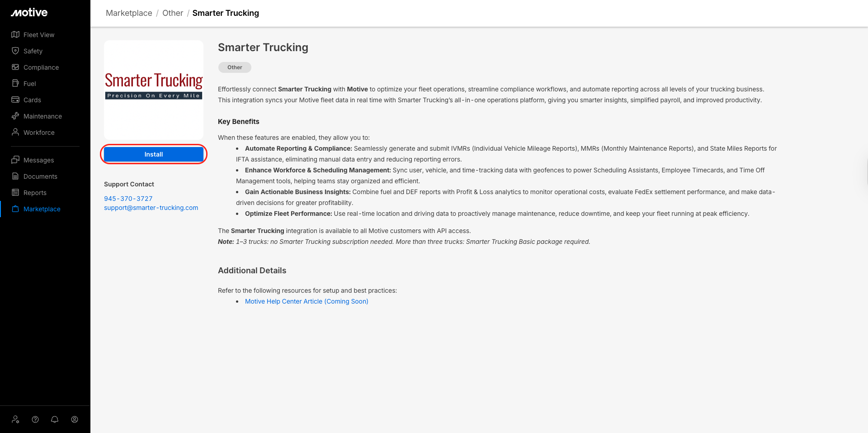This screenshot has height=433, width=868.
Task: Click the Fuel pump icon
Action: click(x=15, y=84)
